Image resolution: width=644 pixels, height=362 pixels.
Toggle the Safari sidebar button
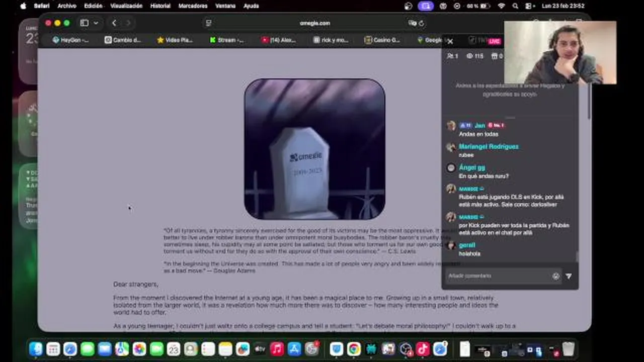pyautogui.click(x=85, y=23)
